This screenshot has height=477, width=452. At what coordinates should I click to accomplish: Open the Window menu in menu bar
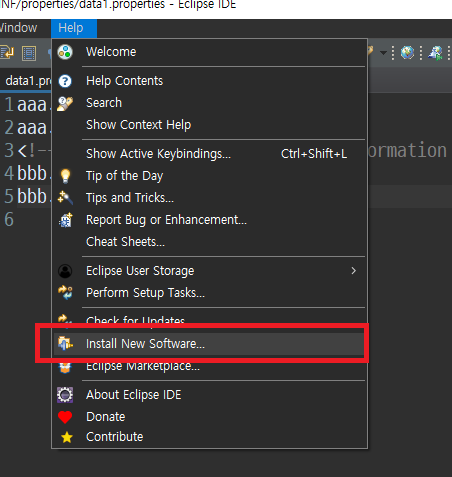[x=19, y=28]
